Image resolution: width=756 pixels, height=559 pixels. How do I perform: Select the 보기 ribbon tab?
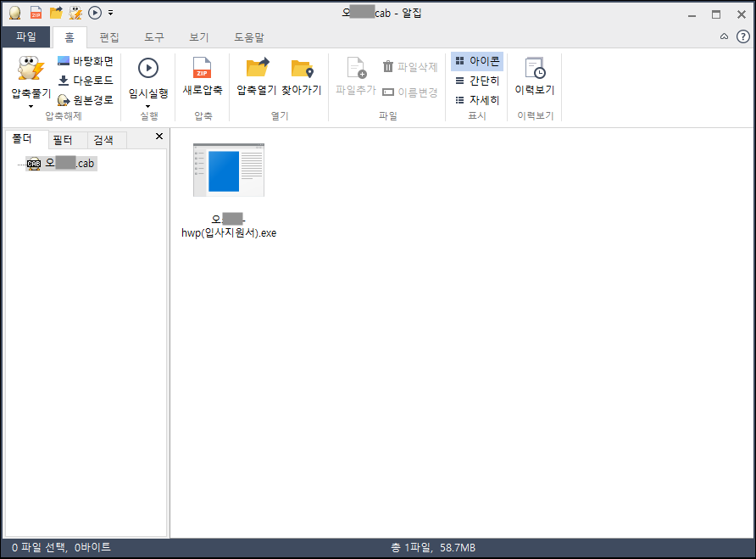point(198,37)
